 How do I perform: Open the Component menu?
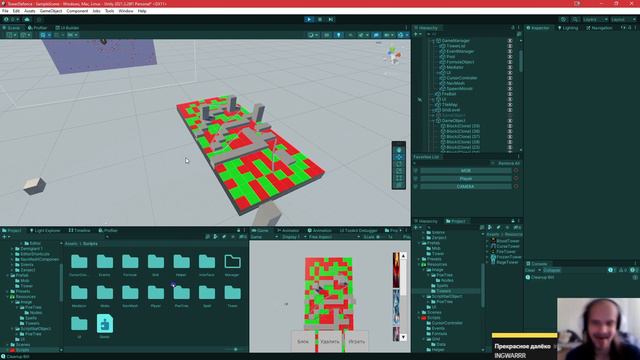coord(77,11)
